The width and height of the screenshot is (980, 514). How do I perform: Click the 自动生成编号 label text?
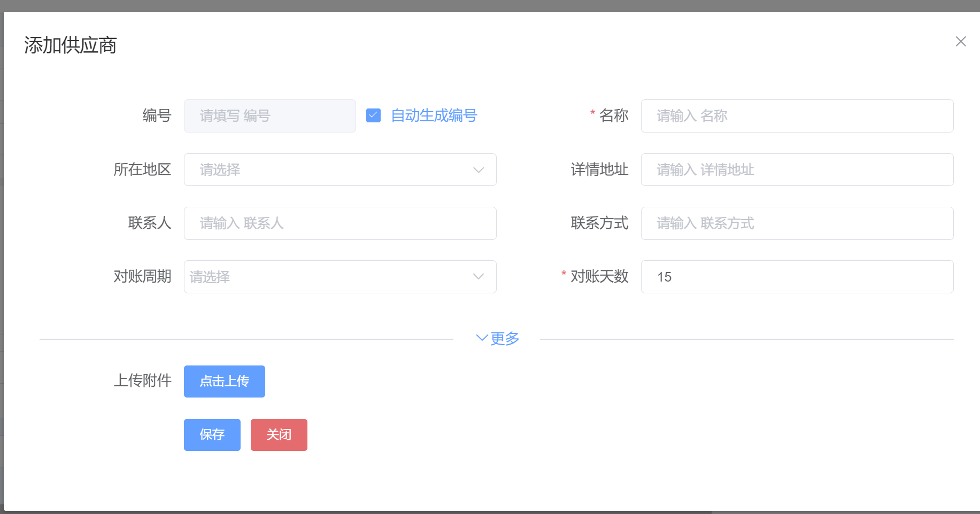434,115
